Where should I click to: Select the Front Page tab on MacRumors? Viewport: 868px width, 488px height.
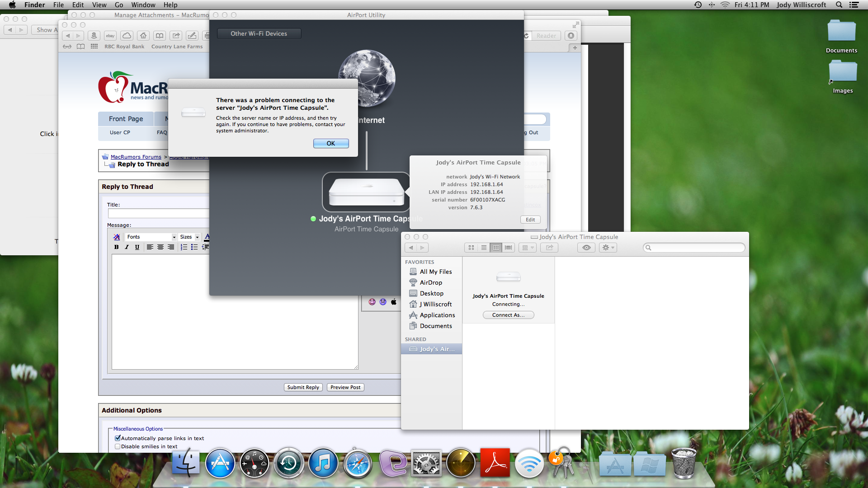point(126,118)
